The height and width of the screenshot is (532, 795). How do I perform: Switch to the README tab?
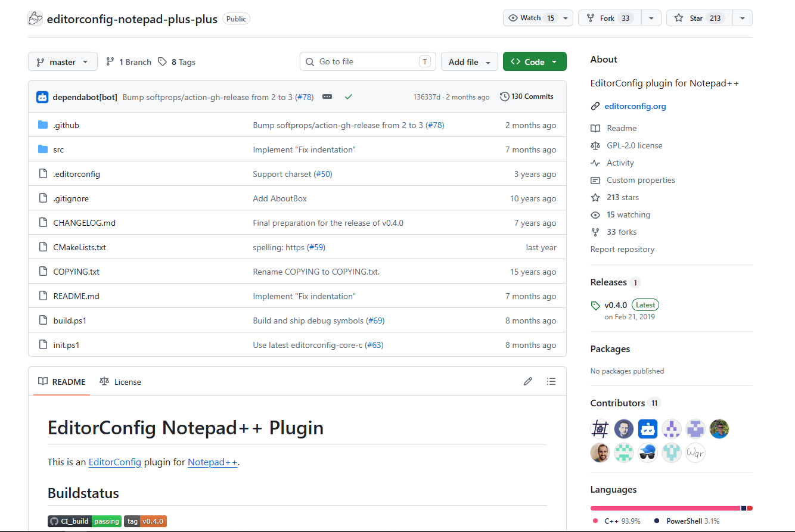point(62,382)
